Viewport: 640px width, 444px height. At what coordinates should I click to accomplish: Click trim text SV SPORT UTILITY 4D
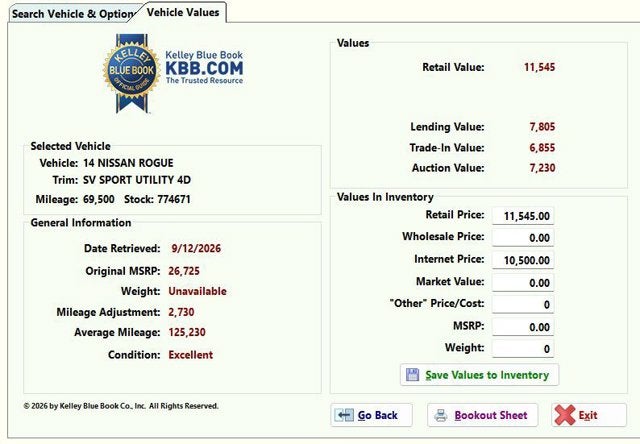click(137, 180)
